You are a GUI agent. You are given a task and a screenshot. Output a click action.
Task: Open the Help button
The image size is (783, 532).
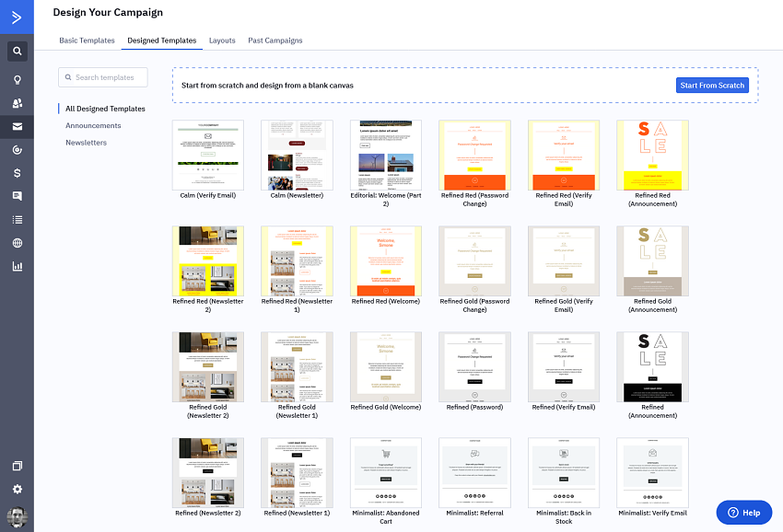click(x=744, y=513)
